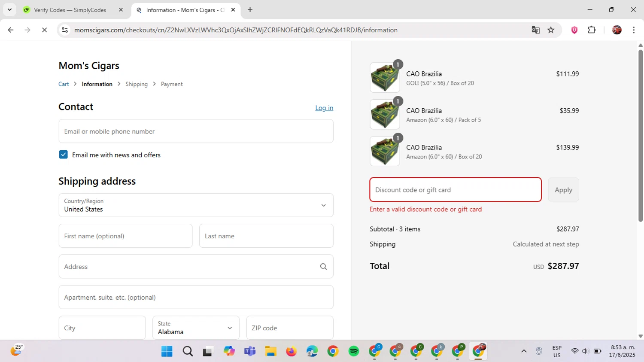Image resolution: width=644 pixels, height=362 pixels.
Task: Focus the First name field
Action: [x=125, y=236]
